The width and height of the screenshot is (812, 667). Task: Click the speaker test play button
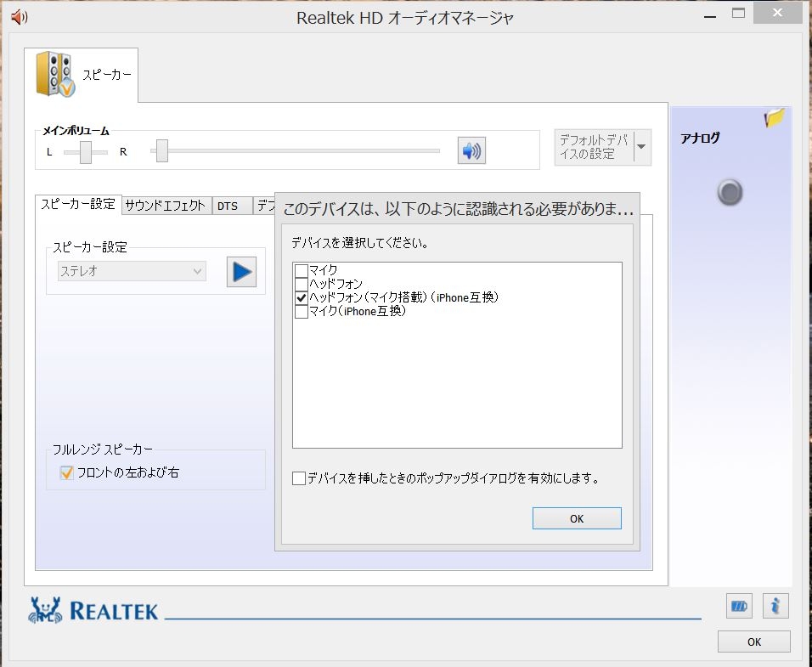[x=241, y=272]
